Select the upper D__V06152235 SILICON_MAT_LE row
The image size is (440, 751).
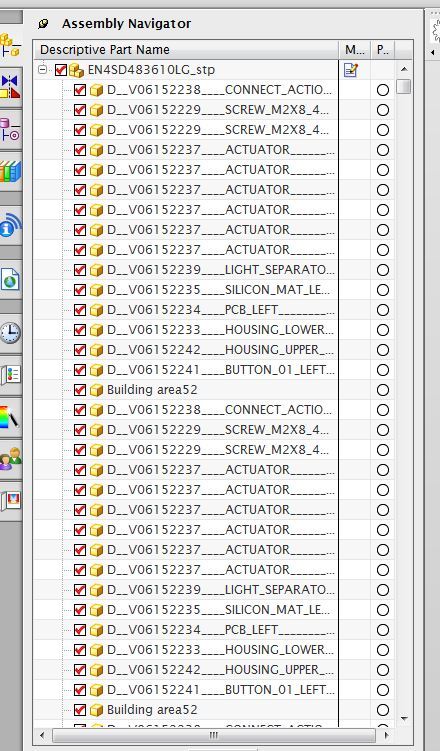coord(220,290)
